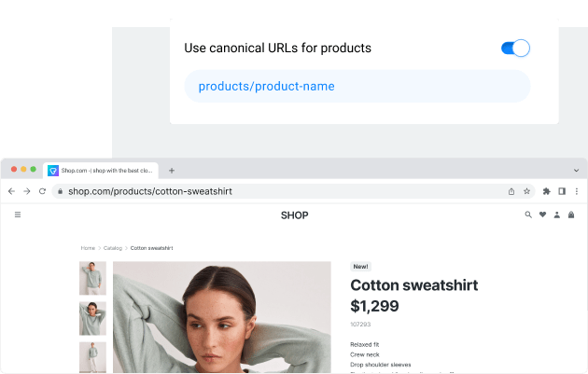588x374 pixels.
Task: Expand the tab search chevron
Action: tap(576, 171)
